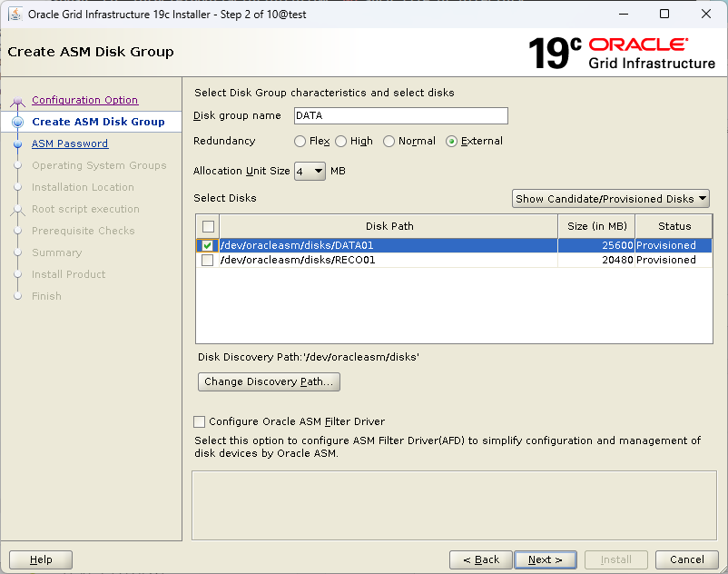The height and width of the screenshot is (574, 728).
Task: Select Create ASM Disk Group step
Action: 98,122
